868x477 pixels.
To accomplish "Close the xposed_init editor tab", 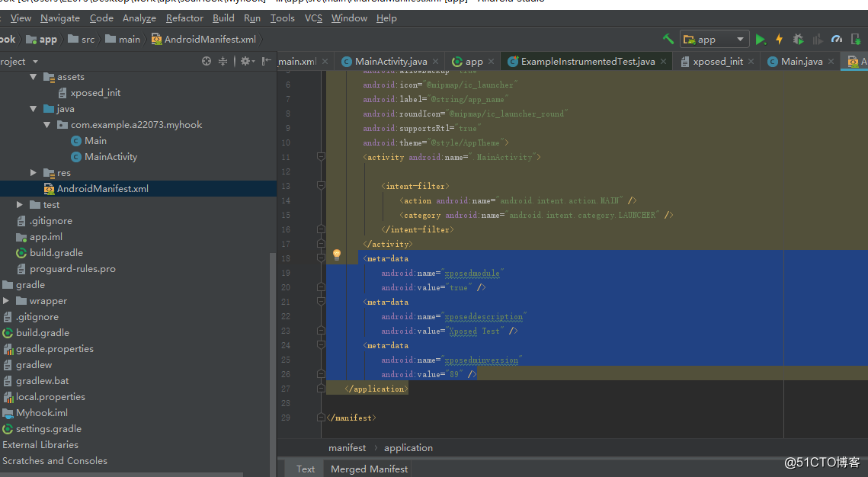I will [751, 62].
